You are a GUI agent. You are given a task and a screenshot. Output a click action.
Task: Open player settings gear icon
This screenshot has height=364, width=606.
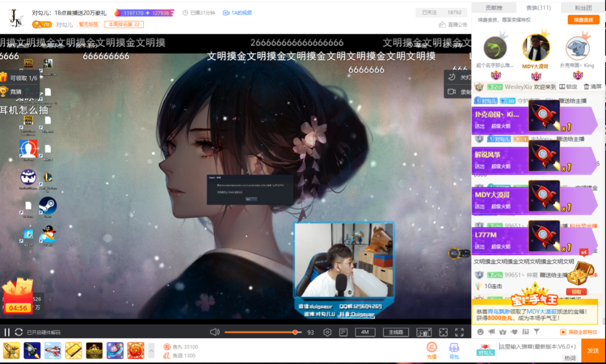click(327, 332)
